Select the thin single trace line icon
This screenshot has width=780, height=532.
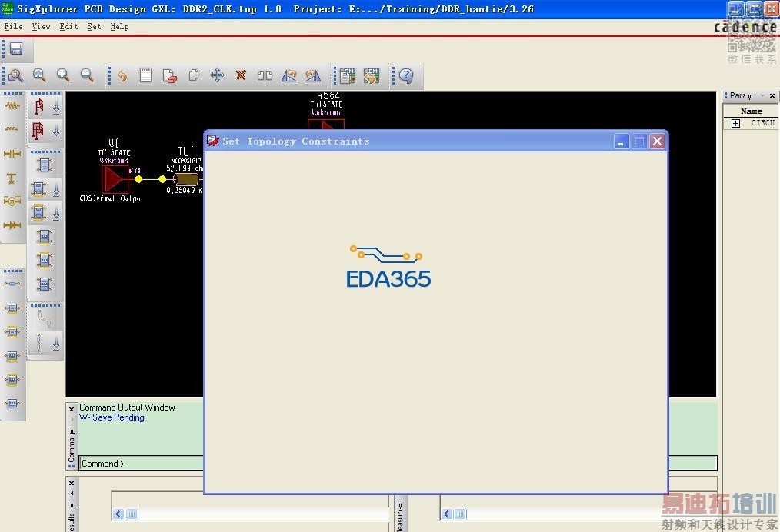tap(12, 284)
